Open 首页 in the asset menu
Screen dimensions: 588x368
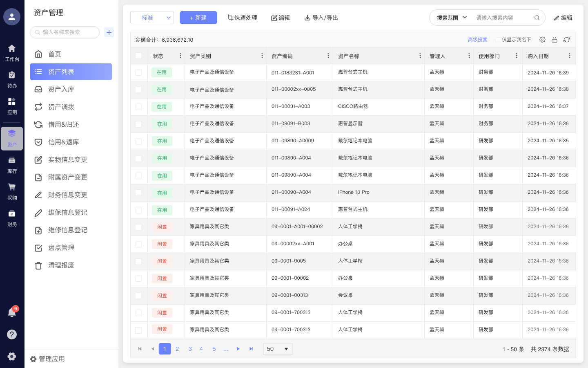tap(71, 54)
